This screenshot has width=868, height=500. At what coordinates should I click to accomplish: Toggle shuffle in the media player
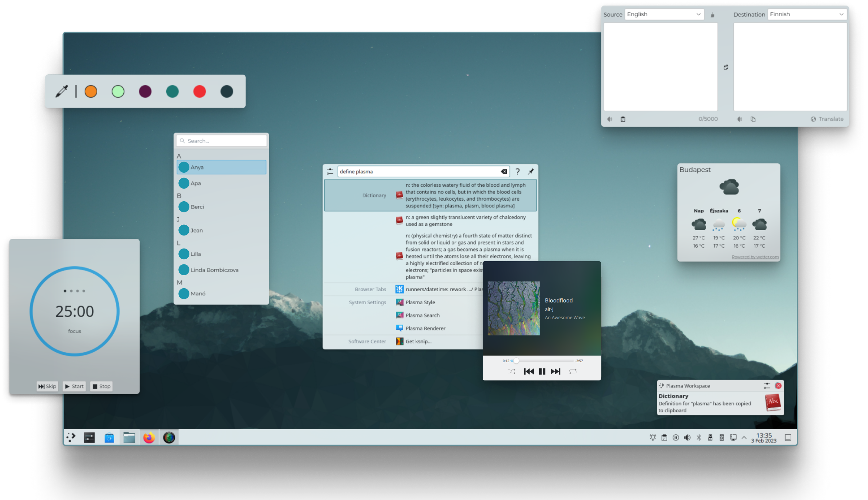[511, 372]
